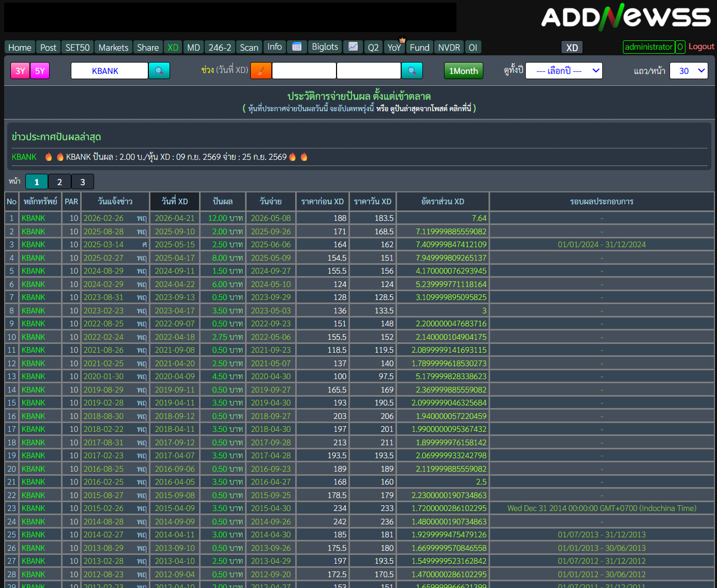This screenshot has height=588, width=717.
Task: Click period 01/07/2013 - 31/12/2013
Action: point(602,535)
